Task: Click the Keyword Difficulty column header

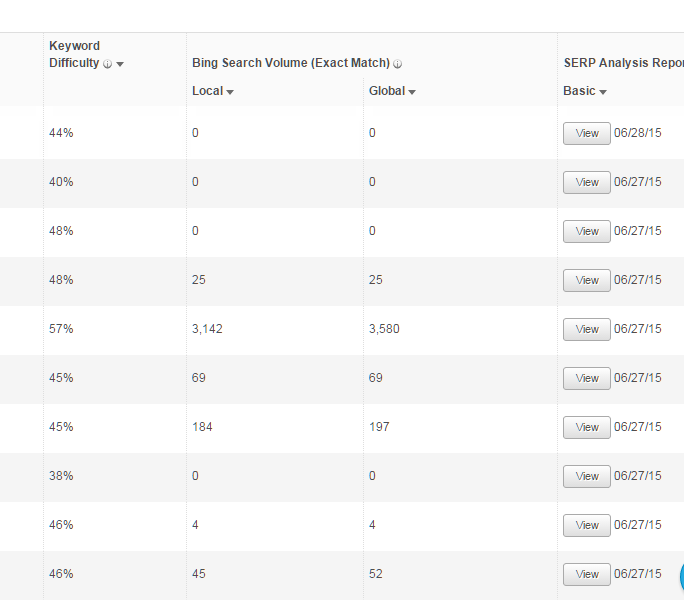Action: (x=75, y=54)
